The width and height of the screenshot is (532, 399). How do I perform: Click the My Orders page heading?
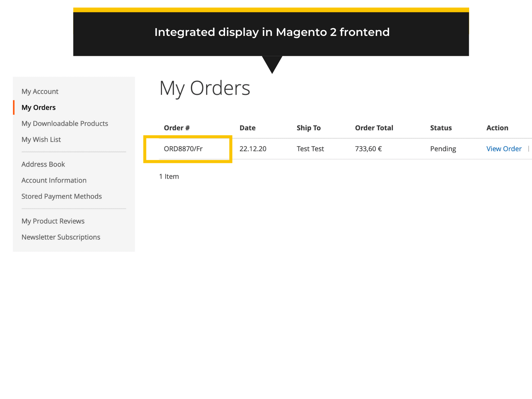(x=205, y=88)
